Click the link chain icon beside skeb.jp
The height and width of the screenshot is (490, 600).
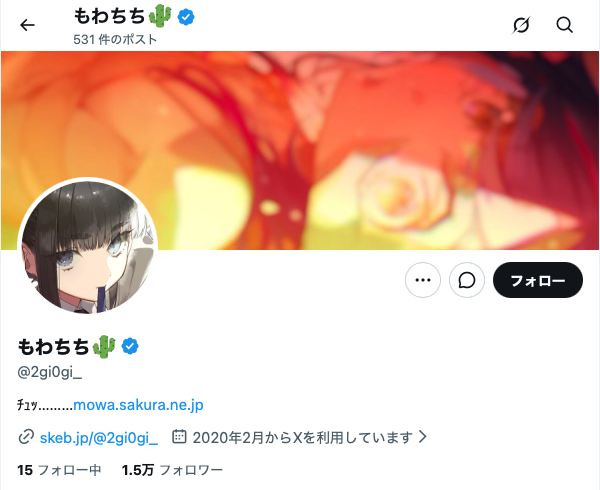coord(26,437)
